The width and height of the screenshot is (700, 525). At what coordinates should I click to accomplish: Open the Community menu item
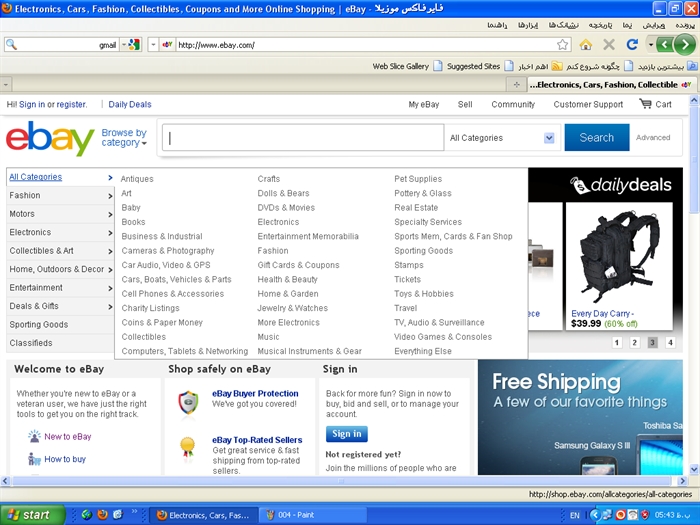point(513,104)
